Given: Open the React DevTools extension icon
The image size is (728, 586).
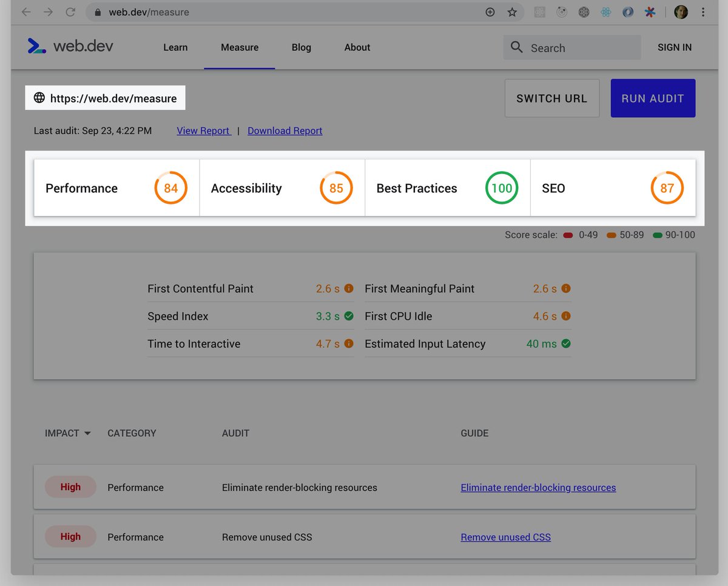Looking at the screenshot, I should [605, 12].
